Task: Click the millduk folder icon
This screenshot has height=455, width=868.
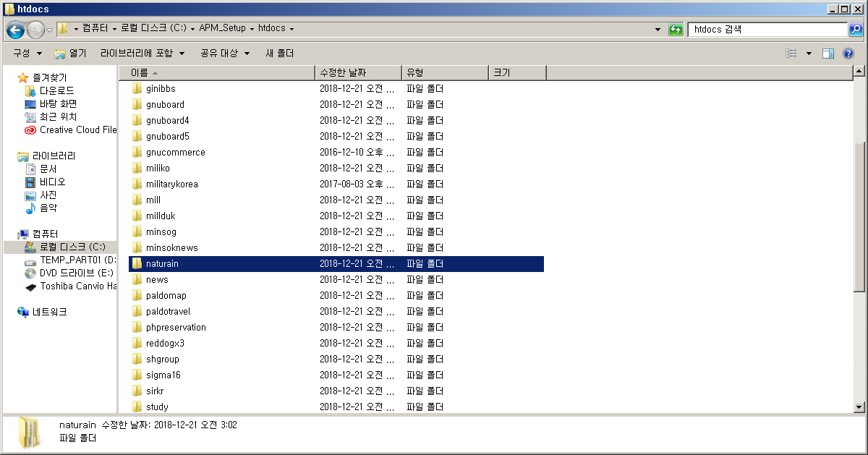Action: click(x=137, y=216)
